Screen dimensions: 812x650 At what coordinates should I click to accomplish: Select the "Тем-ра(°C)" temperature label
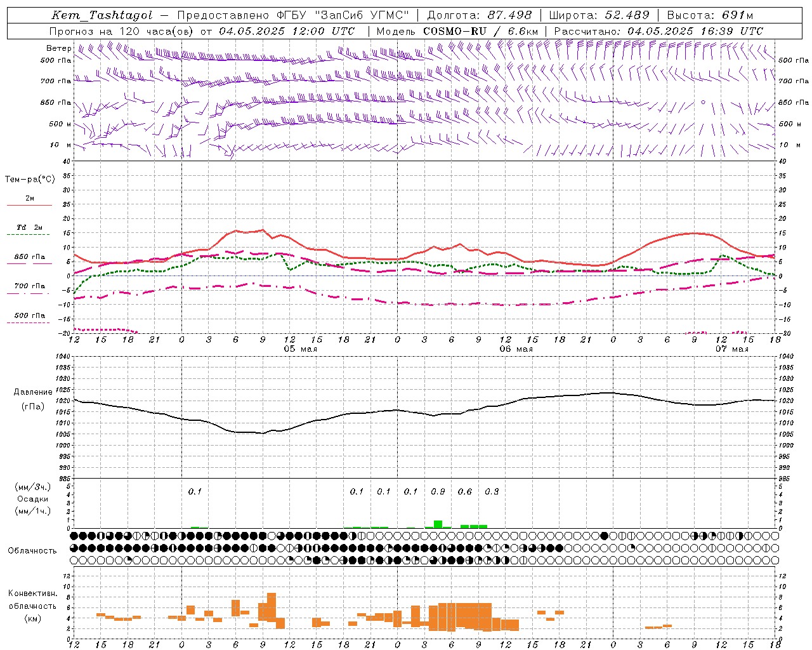point(30,179)
